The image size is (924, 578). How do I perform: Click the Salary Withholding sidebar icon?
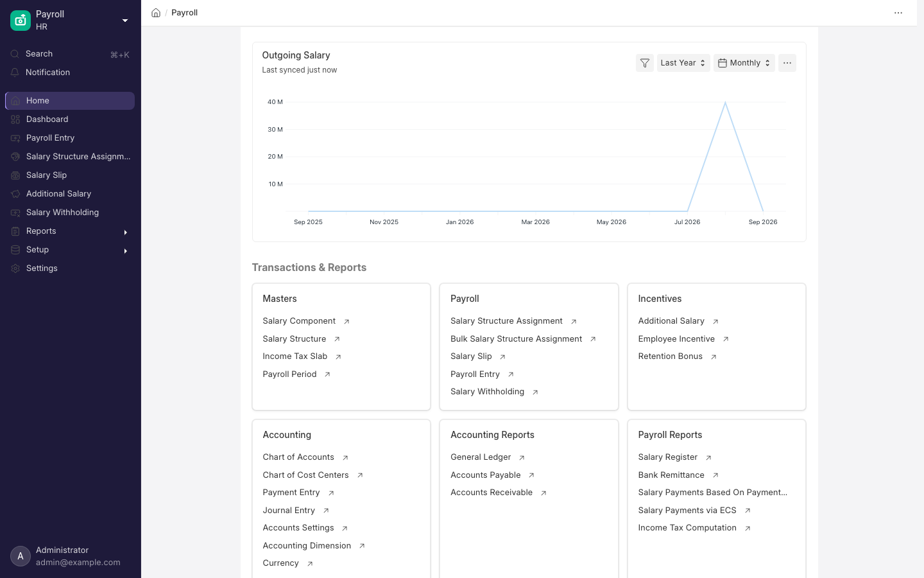(x=15, y=213)
